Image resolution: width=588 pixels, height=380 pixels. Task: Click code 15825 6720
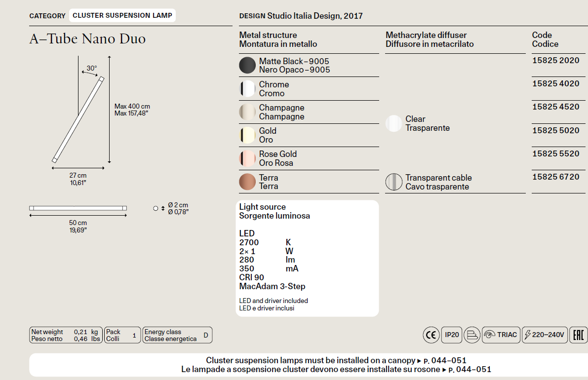coord(556,177)
